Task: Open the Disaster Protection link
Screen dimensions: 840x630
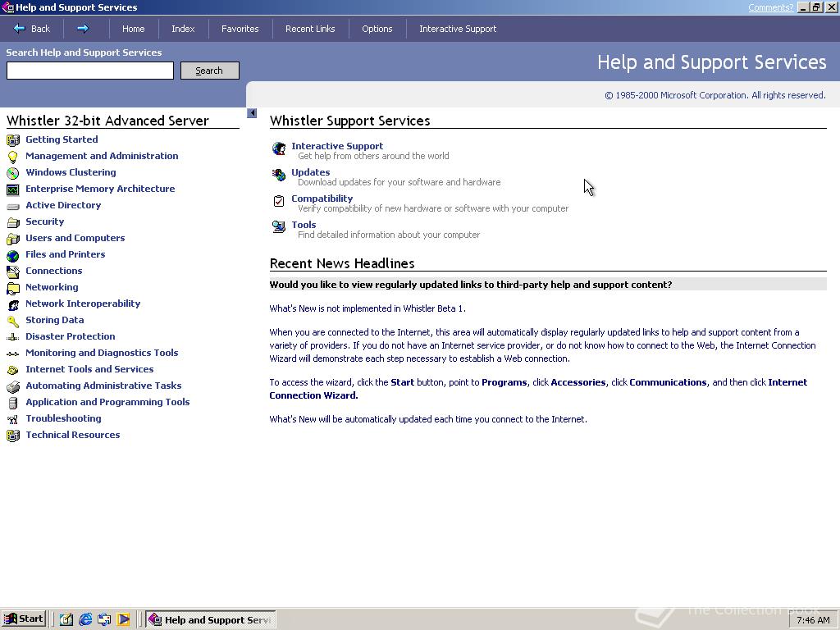Action: [x=71, y=336]
